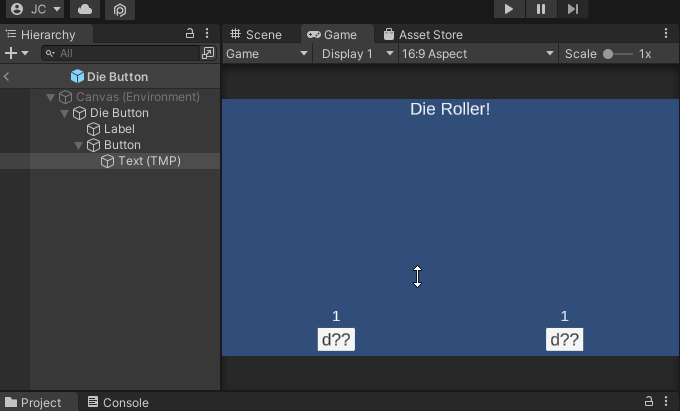Click the Die Roller! title text
This screenshot has width=680, height=411.
pyautogui.click(x=450, y=109)
